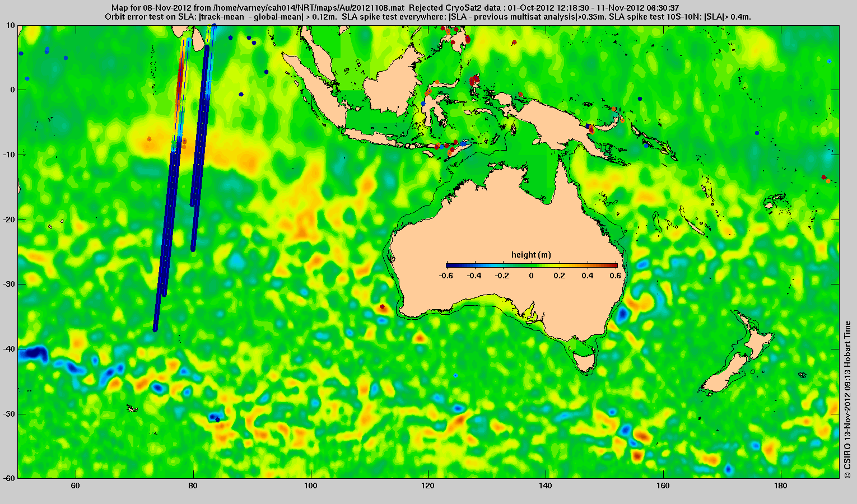Viewport: 857px width, 504px height.
Task: Click the latitude -50 axis label
Action: coord(9,414)
